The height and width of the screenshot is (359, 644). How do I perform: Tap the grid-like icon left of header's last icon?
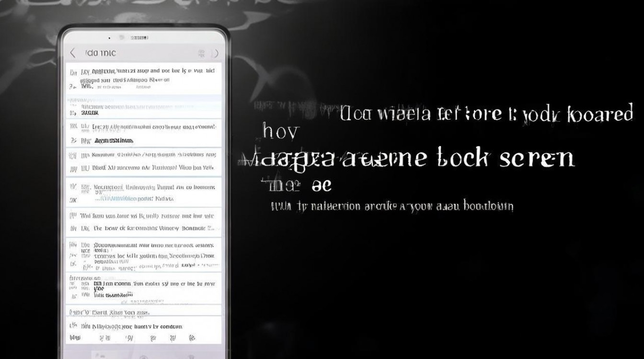tap(201, 53)
